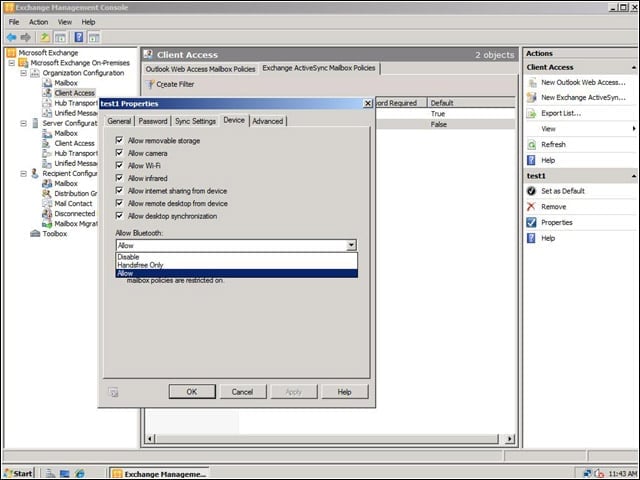The width and height of the screenshot is (640, 480).
Task: Toggle Allow internet sharing from device
Action: point(119,191)
